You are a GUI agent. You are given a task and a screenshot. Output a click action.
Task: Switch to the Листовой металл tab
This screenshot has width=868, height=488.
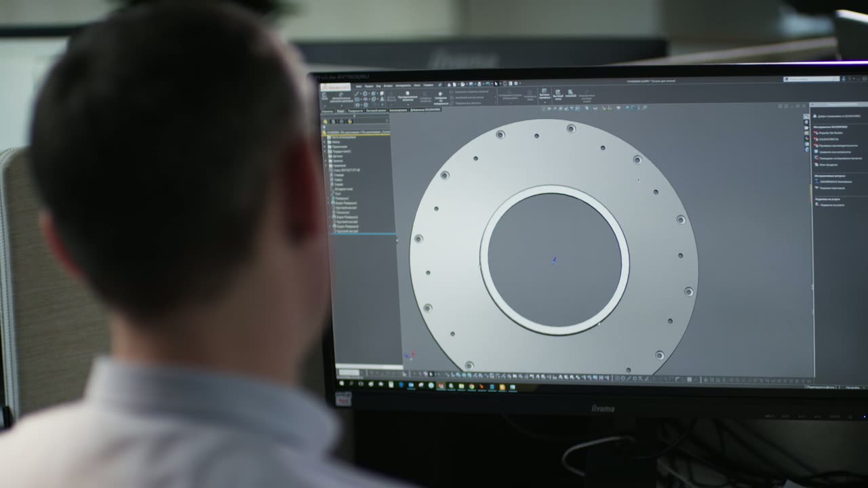(376, 110)
